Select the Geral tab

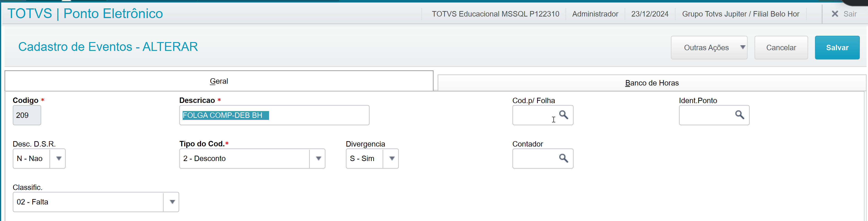(x=219, y=81)
